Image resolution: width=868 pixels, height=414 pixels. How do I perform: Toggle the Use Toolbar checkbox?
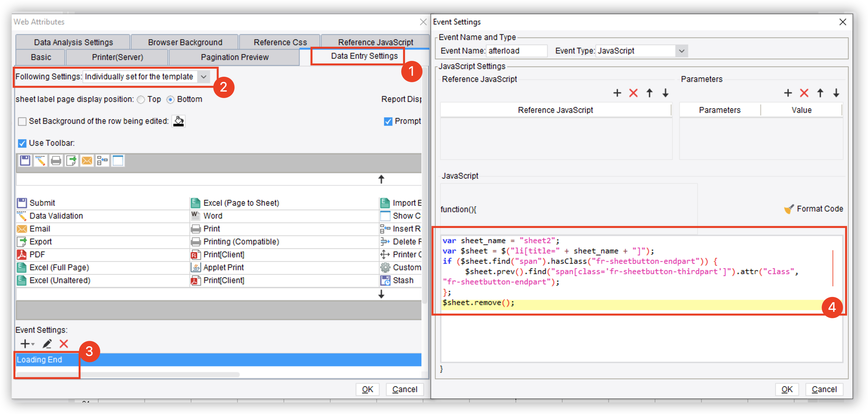tap(22, 143)
